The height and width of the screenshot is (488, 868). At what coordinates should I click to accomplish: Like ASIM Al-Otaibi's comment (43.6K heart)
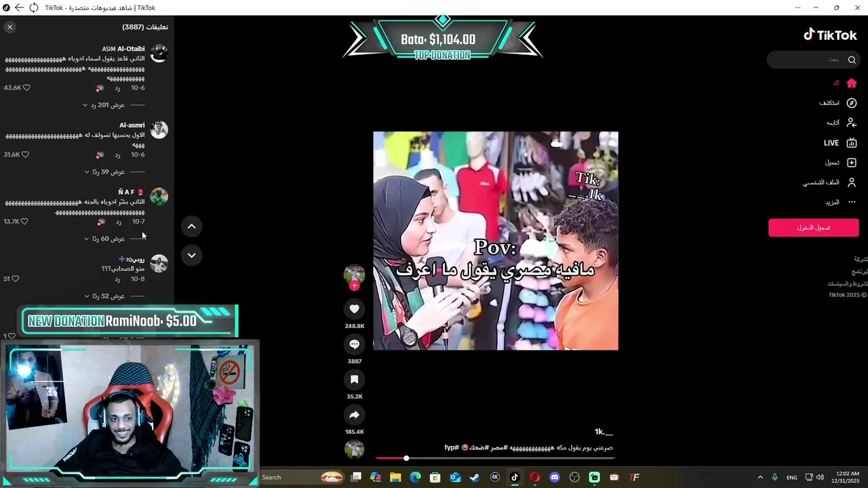click(26, 88)
